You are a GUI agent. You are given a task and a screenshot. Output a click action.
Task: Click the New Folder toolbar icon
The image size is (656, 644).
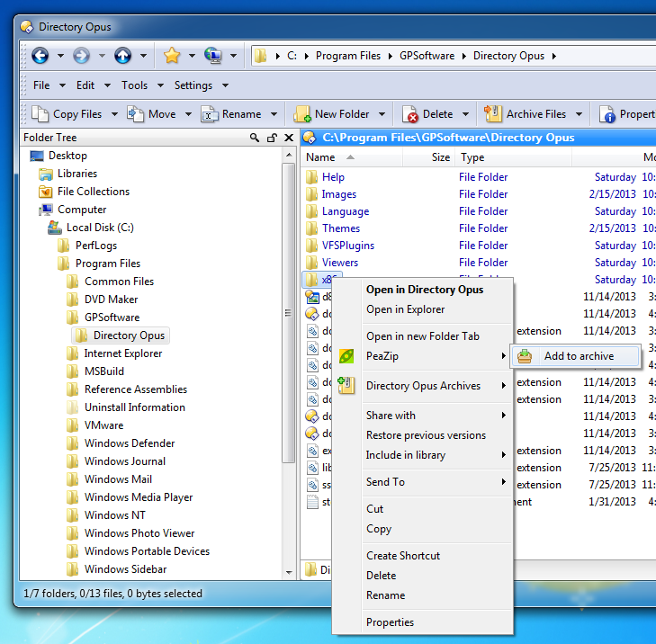[301, 113]
